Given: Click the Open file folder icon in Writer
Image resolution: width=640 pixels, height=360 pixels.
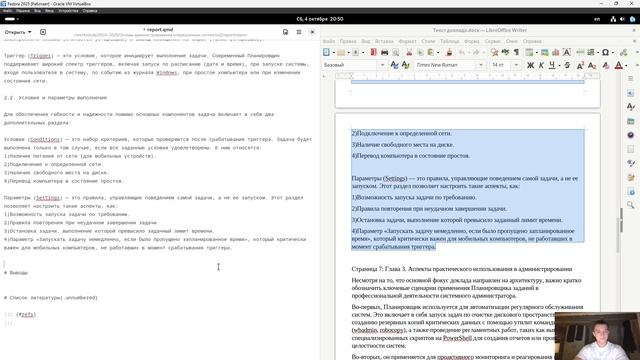Looking at the screenshot, I should 341,52.
